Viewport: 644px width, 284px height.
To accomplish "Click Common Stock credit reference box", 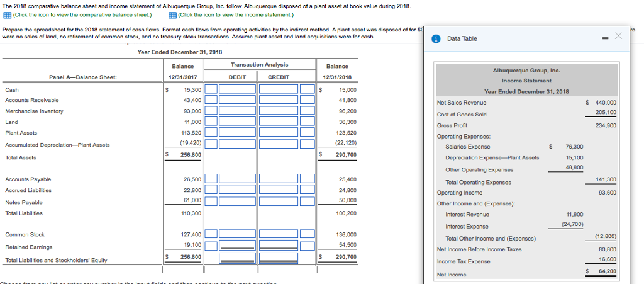I will tap(307, 234).
